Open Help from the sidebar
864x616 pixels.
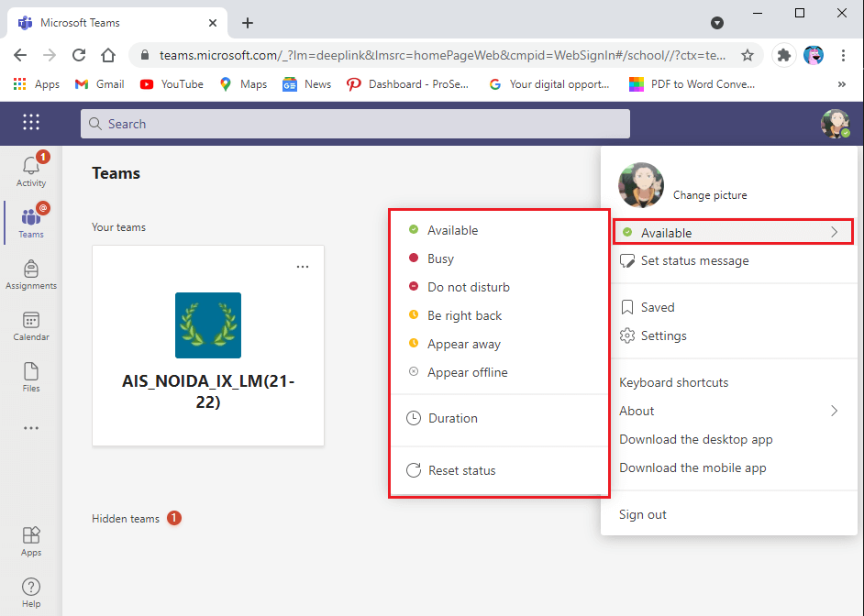point(30,589)
